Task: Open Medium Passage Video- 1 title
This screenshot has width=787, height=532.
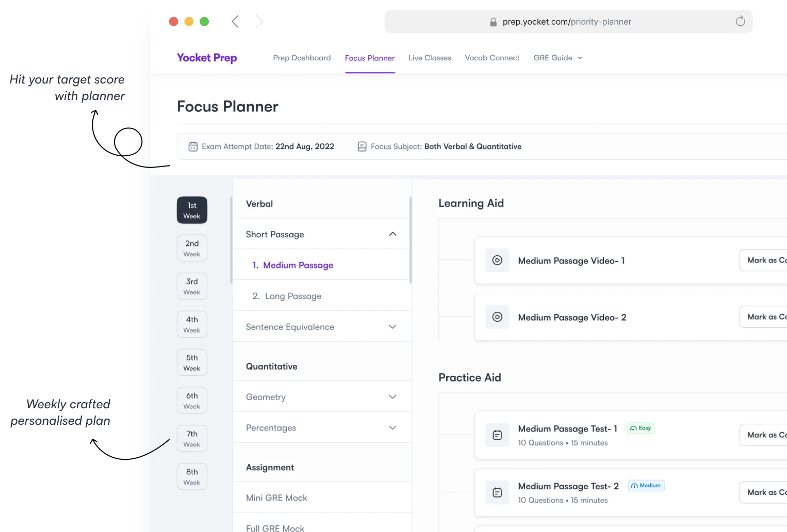Action: [571, 261]
